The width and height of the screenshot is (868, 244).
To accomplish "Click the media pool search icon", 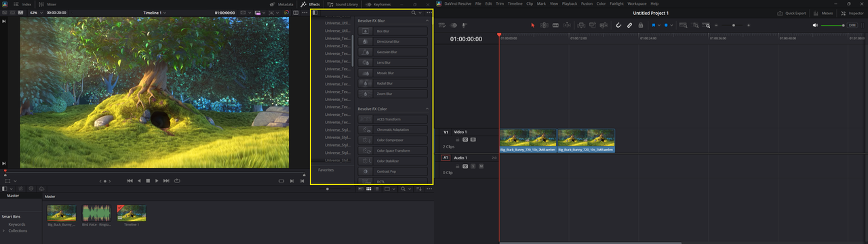I will [x=403, y=189].
